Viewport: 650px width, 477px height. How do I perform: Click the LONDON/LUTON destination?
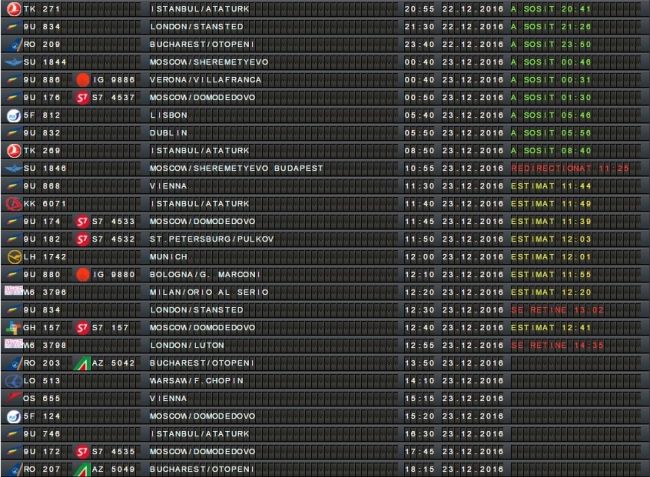click(x=187, y=346)
